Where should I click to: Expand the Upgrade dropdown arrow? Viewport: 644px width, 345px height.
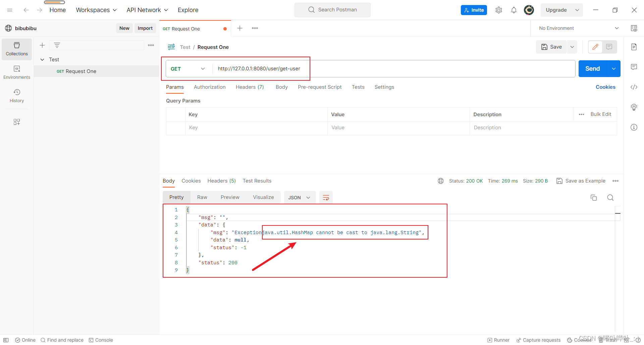(577, 10)
